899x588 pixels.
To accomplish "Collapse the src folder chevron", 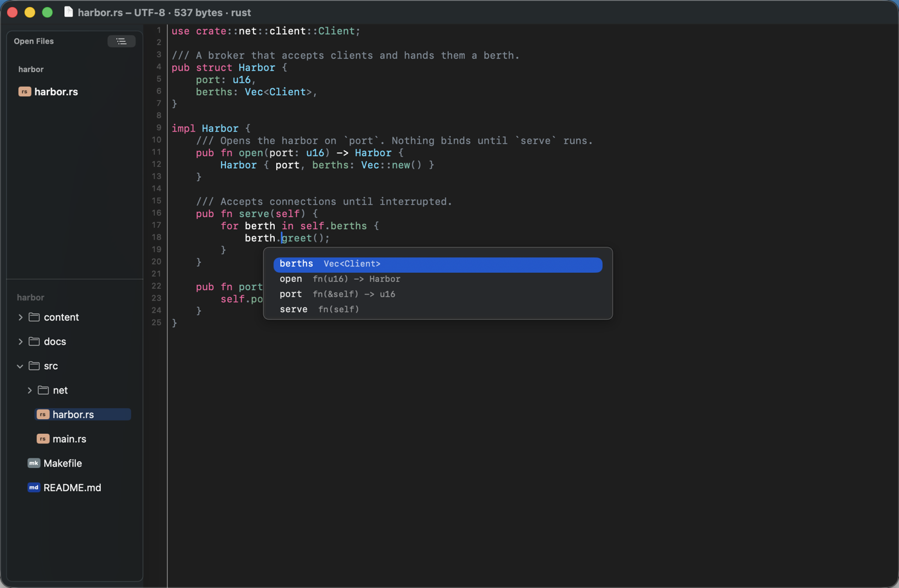I will 21,366.
